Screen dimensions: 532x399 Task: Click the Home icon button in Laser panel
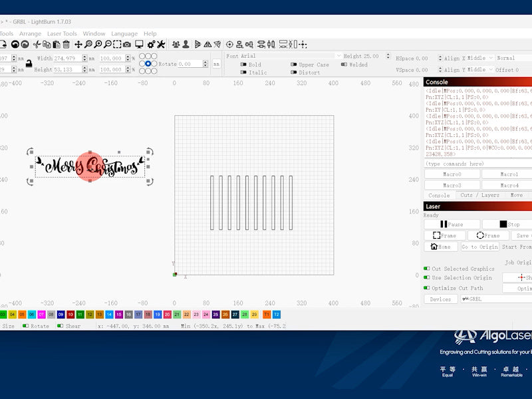pos(441,247)
